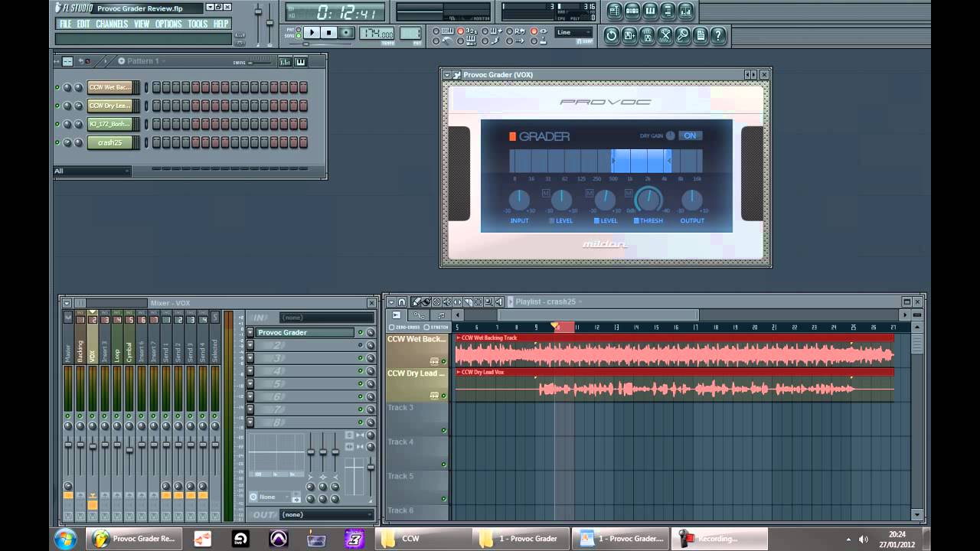Show the step sequencer via toolbar icon

632,11
